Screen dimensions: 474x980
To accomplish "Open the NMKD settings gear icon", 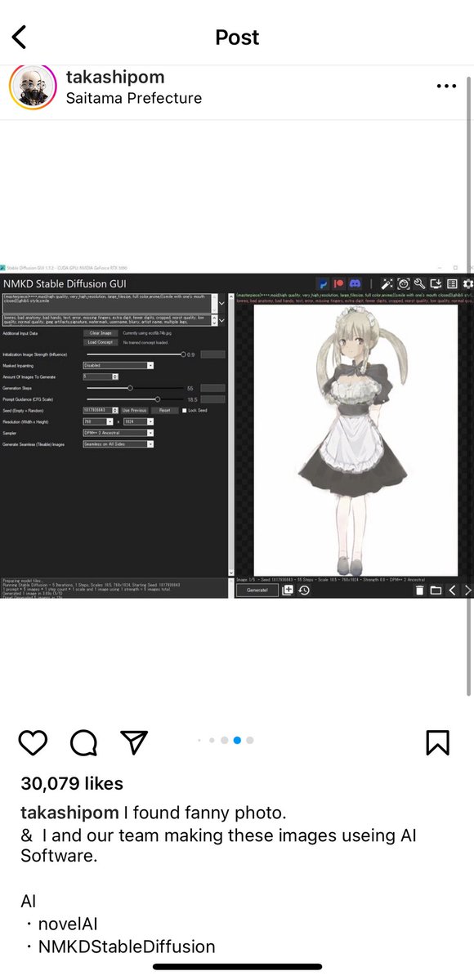I will [467, 283].
